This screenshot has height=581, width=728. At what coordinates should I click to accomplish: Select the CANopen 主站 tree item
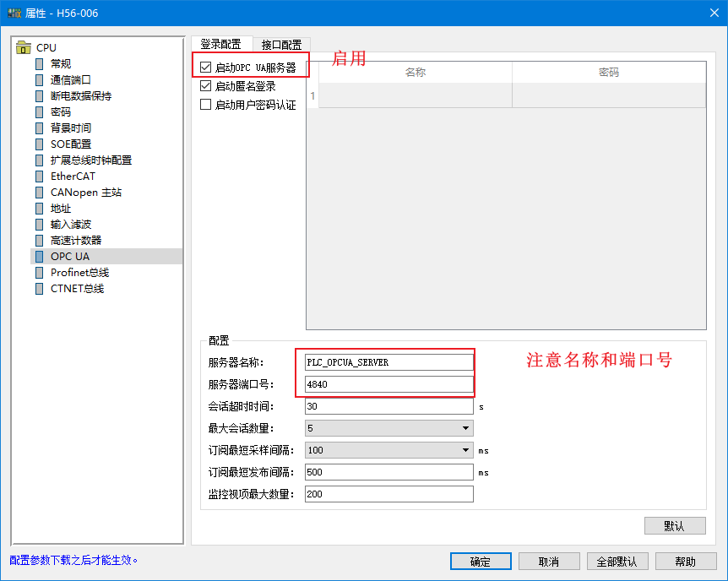86,193
